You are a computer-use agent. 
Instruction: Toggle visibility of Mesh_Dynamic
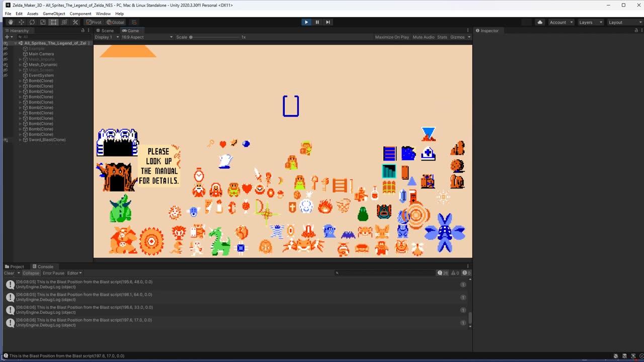(6, 65)
